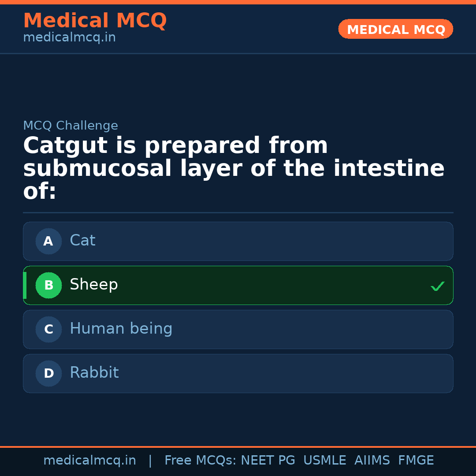The image size is (476, 476).
Task: Pick the Rabbit answer option
Action: (238, 373)
